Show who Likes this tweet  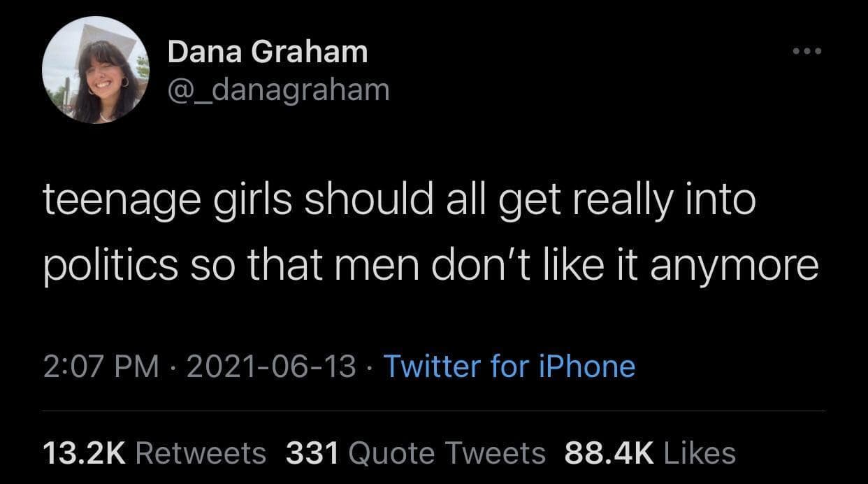click(649, 453)
